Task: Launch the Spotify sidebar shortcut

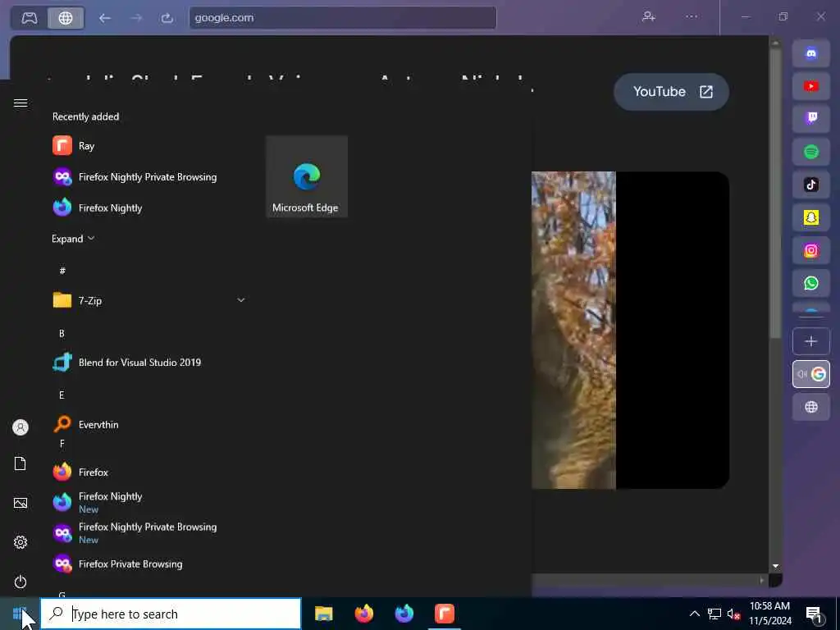Action: click(x=811, y=152)
